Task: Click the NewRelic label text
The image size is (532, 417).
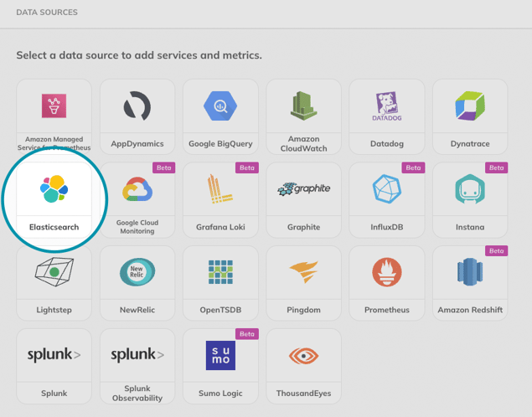Action: point(137,310)
